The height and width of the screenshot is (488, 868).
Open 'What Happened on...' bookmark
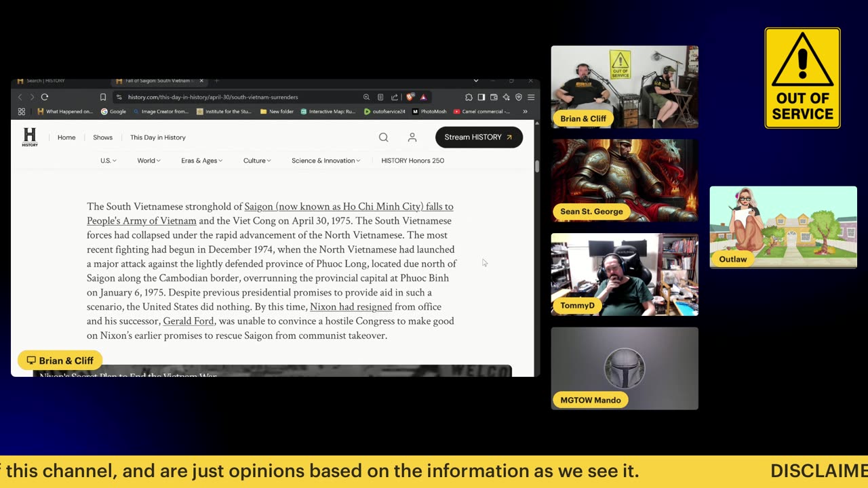65,111
